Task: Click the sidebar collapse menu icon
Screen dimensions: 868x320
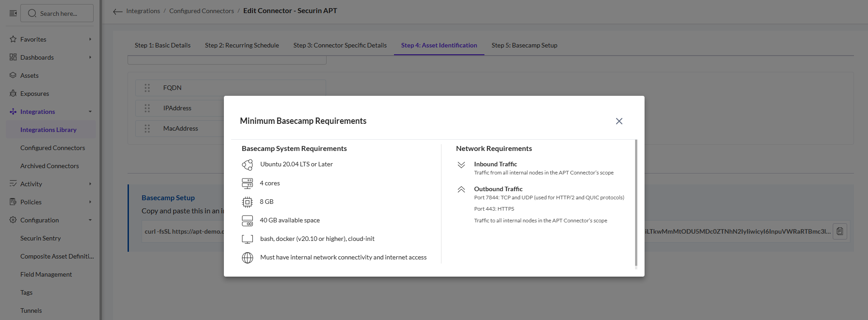Action: 13,13
